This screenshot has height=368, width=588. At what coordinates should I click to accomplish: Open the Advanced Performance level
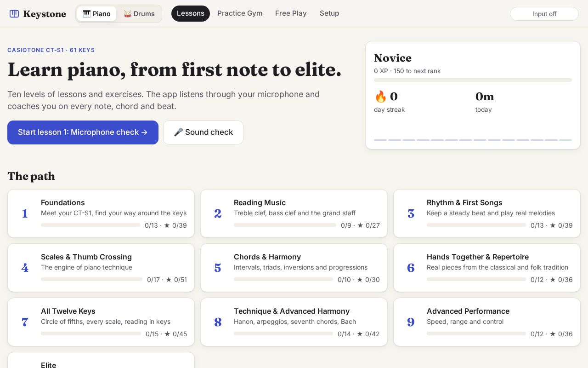click(x=487, y=322)
